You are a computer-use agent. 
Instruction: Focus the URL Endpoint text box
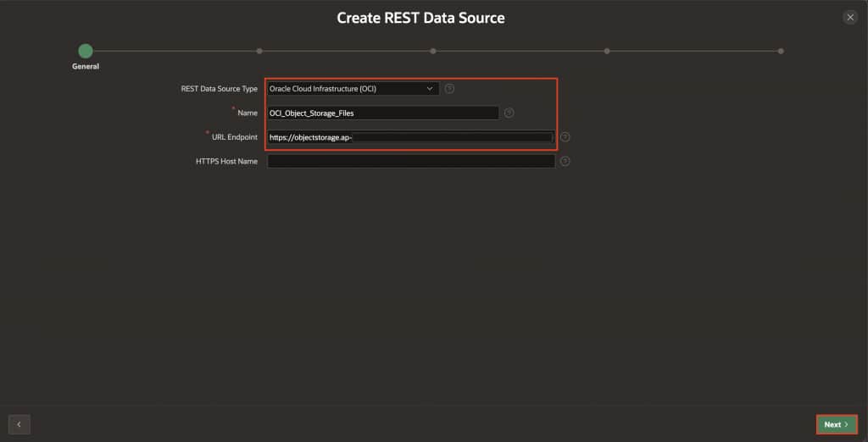410,137
